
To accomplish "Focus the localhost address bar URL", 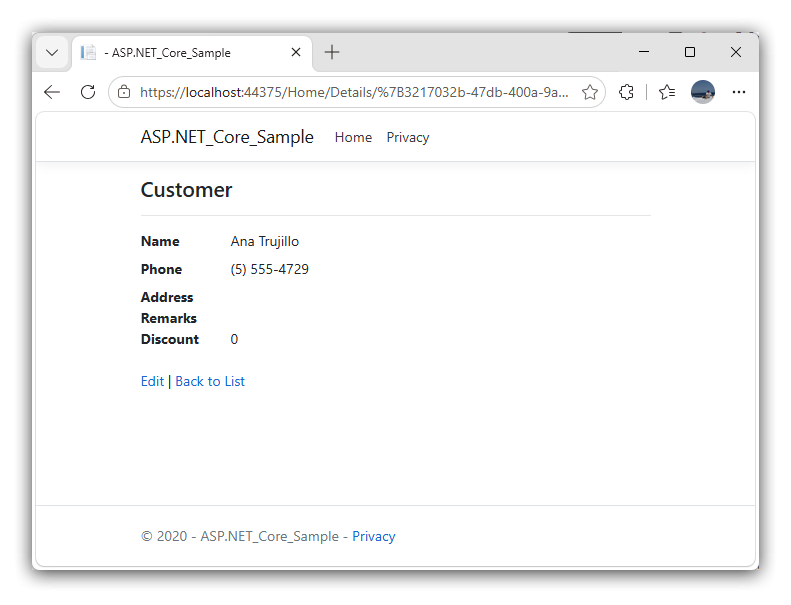I will coord(354,92).
